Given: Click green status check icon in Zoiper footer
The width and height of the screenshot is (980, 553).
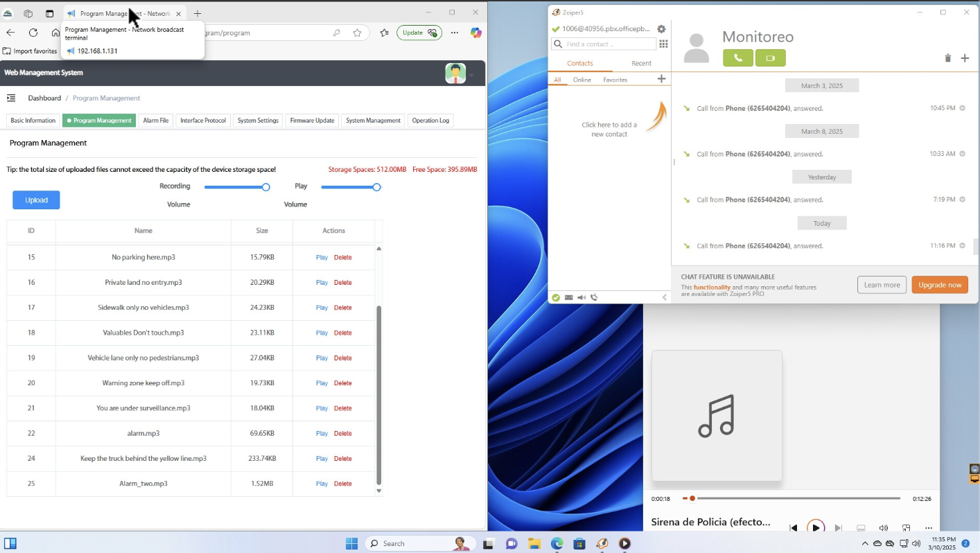Looking at the screenshot, I should point(556,297).
